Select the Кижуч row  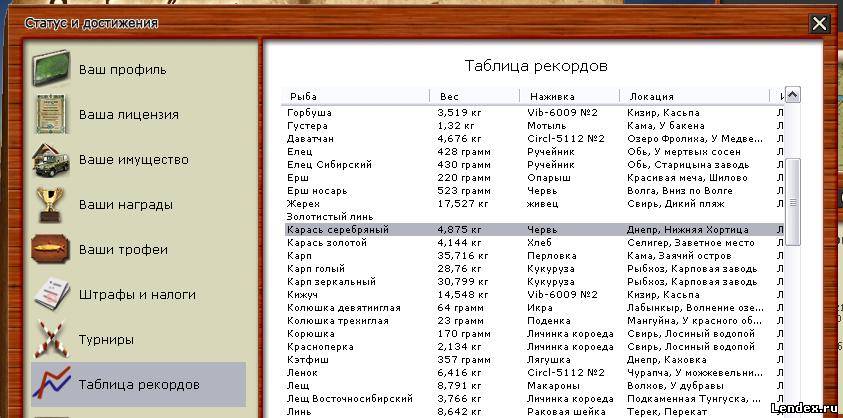(x=534, y=295)
